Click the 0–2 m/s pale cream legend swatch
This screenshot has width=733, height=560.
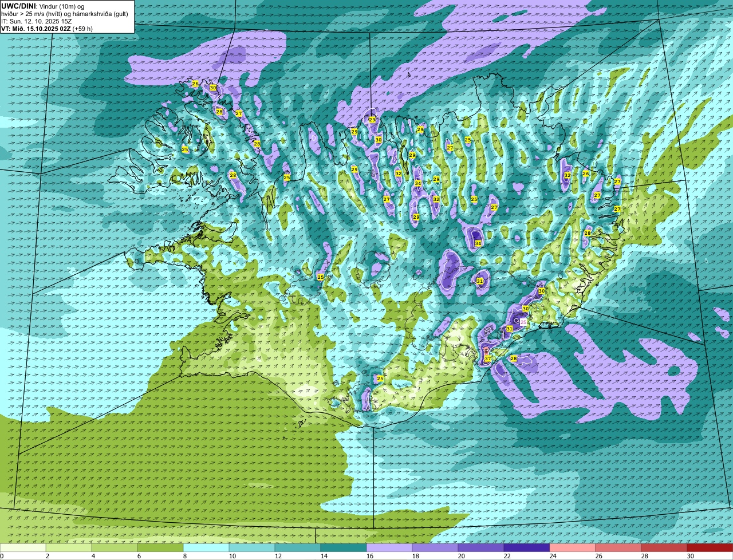23,547
